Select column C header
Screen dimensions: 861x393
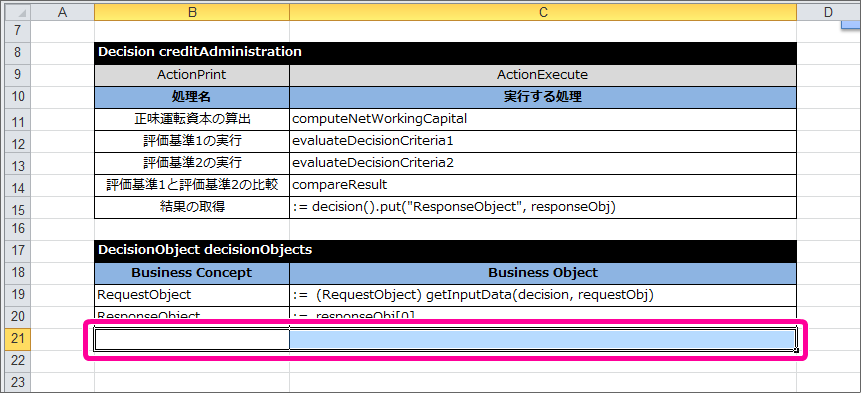[543, 12]
